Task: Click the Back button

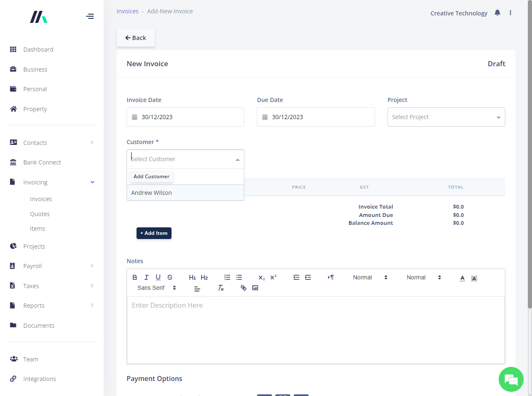Action: click(x=136, y=37)
